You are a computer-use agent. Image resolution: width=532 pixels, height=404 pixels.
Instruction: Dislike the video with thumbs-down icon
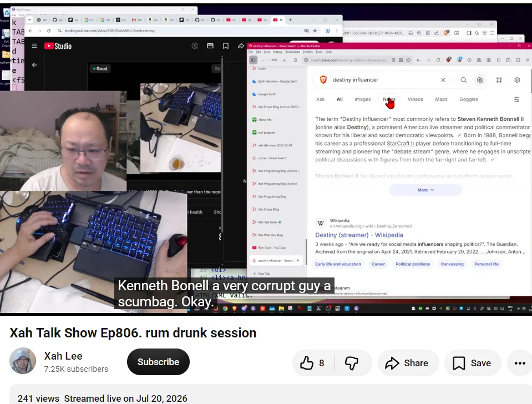tap(352, 363)
